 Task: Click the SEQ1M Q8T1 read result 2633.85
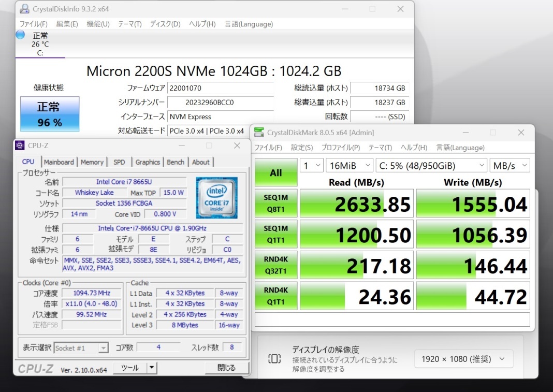(x=357, y=203)
